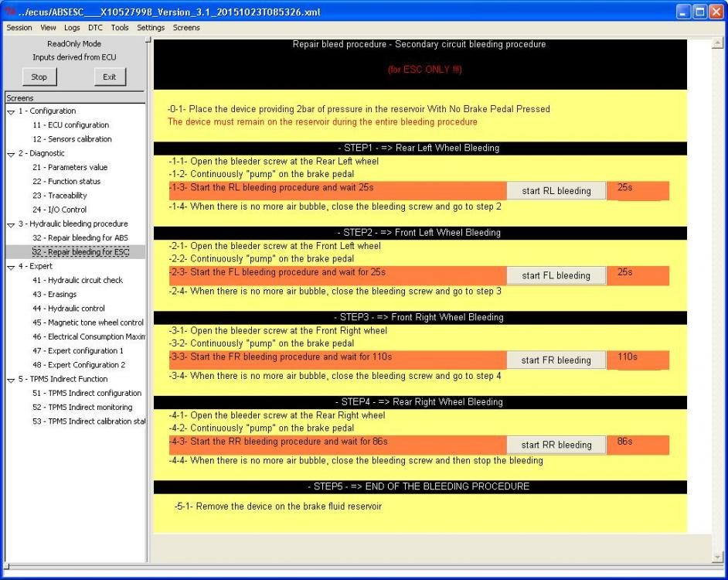The image size is (728, 580).
Task: Open '48 - Expert Configuration 2' screen
Action: coord(79,365)
